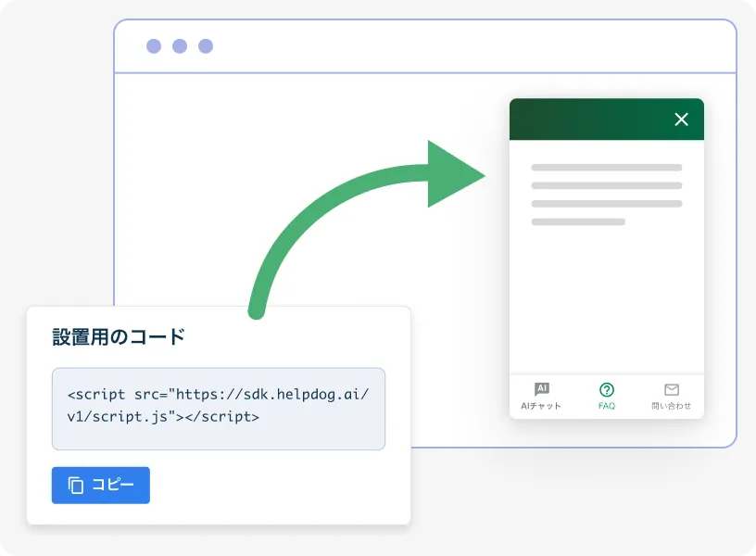Click the 設置用のコード heading
The height and width of the screenshot is (556, 756).
(119, 337)
